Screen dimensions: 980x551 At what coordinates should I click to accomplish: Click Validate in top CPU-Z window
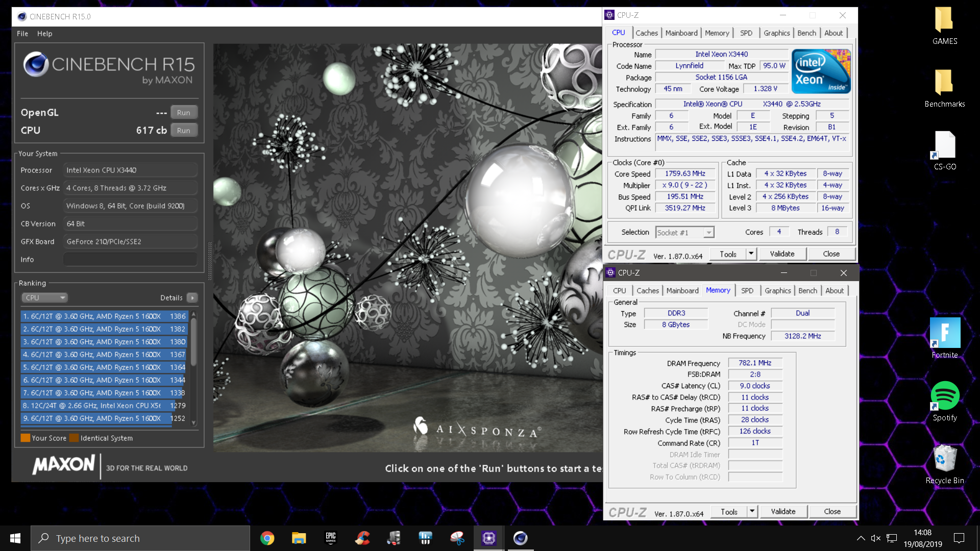click(782, 254)
